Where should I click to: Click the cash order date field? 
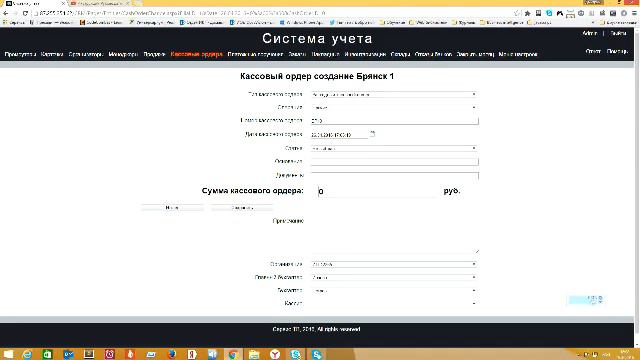(x=339, y=134)
